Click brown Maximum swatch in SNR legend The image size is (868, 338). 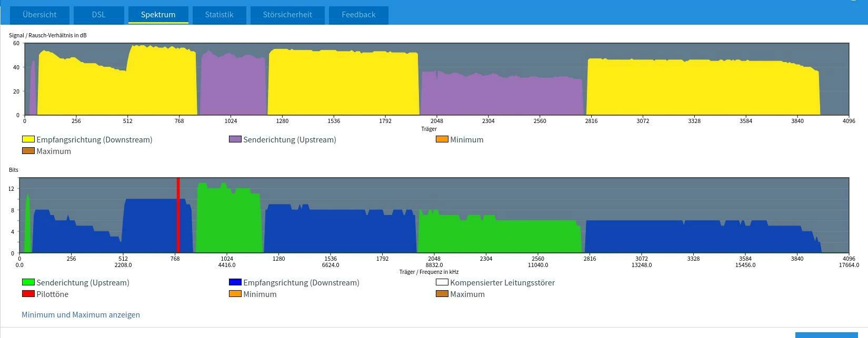28,151
